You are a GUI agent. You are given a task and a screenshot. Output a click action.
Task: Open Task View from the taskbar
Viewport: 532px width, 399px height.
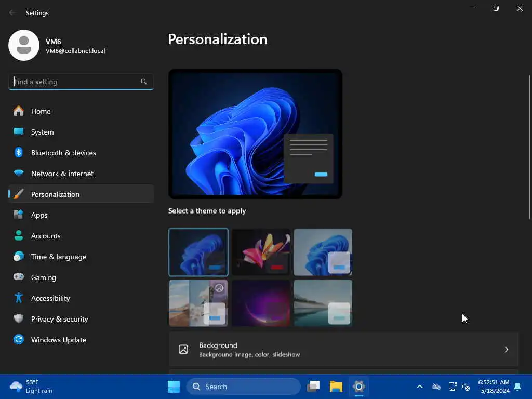pos(313,387)
